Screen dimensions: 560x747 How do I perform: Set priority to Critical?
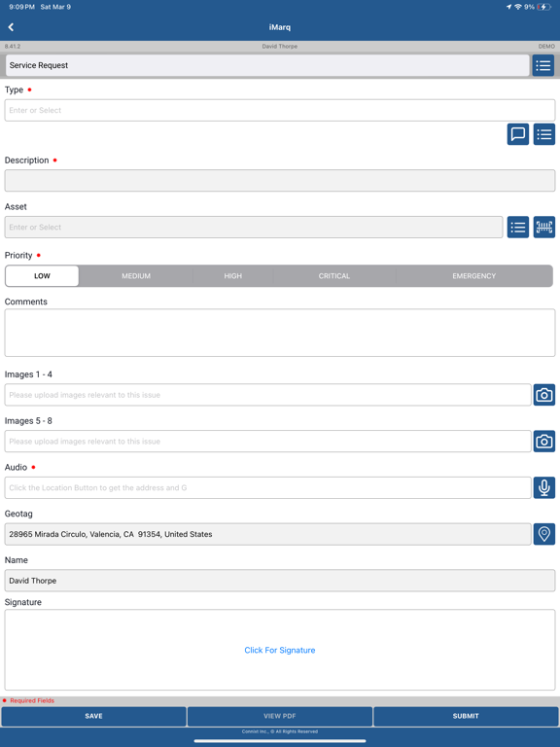click(334, 276)
